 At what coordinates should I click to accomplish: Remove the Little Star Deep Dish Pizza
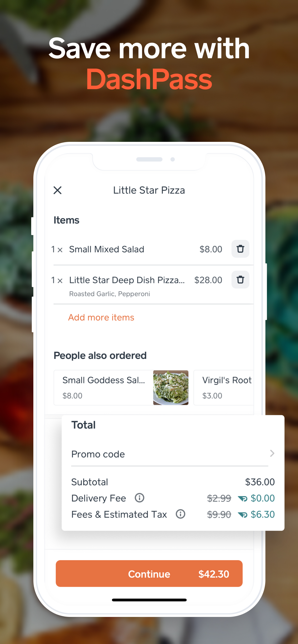click(x=240, y=280)
